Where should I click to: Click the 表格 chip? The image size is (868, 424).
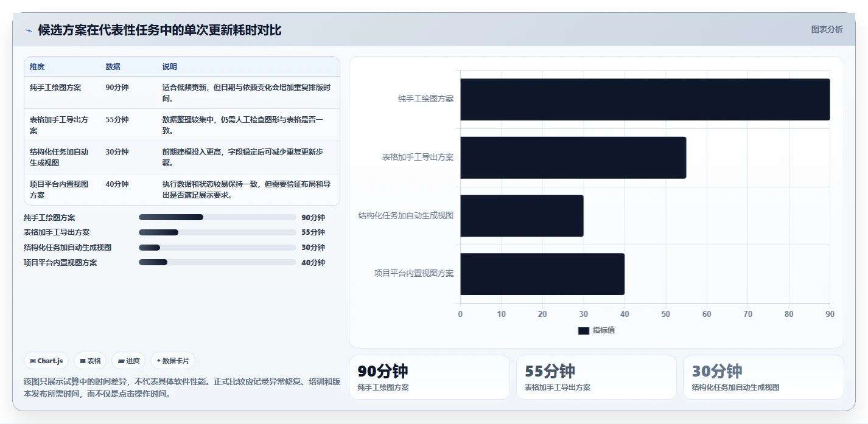pos(90,361)
